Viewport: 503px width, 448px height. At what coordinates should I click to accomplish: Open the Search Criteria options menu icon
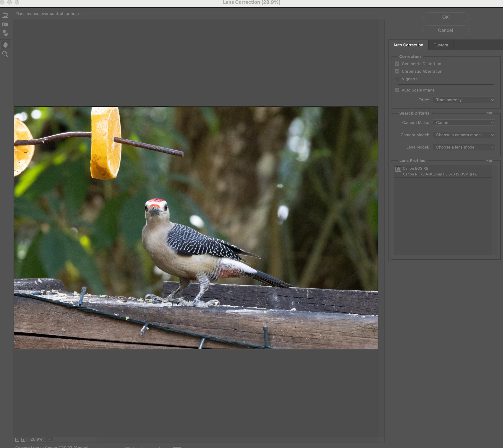489,113
